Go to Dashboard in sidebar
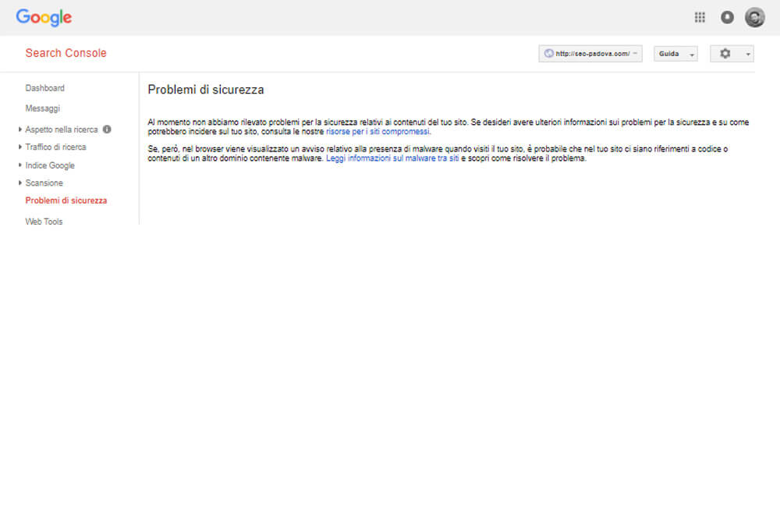The height and width of the screenshot is (532, 780). point(44,88)
